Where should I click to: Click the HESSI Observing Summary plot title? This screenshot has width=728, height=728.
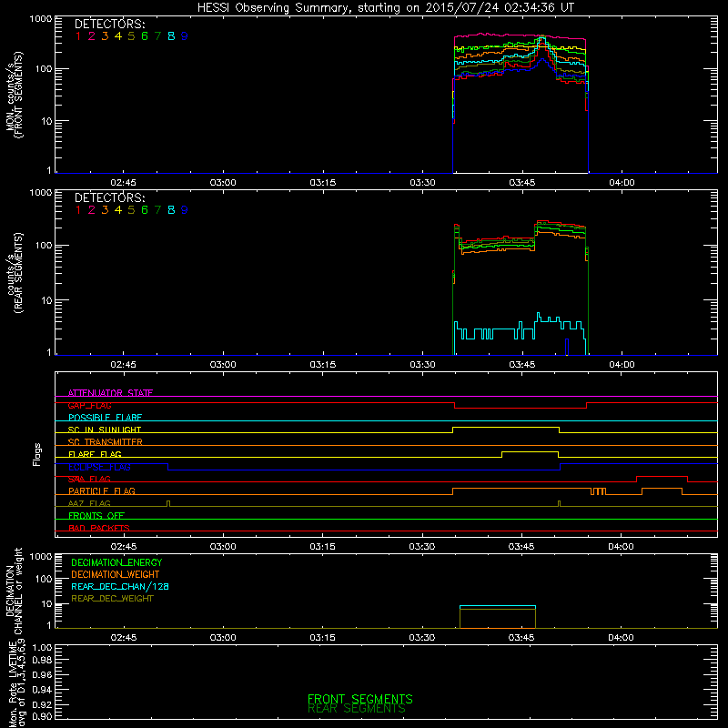click(386, 8)
